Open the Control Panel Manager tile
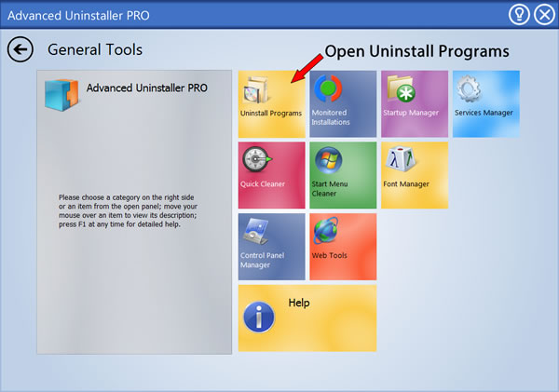The width and height of the screenshot is (559, 392). pos(272,247)
